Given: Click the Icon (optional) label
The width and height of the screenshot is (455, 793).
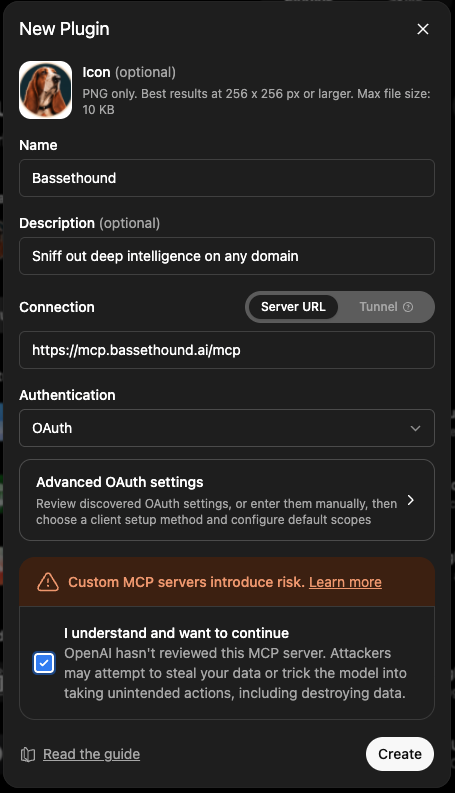Looking at the screenshot, I should point(129,72).
